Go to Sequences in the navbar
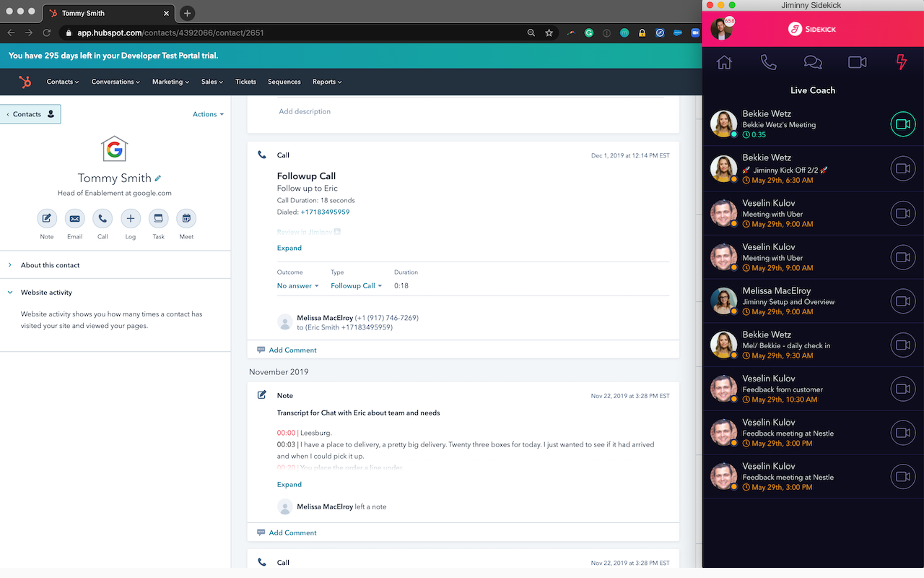 click(x=284, y=82)
